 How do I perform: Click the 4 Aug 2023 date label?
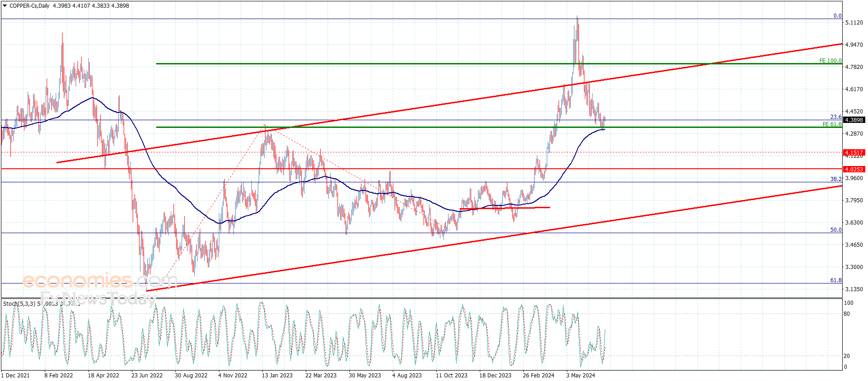(x=407, y=376)
